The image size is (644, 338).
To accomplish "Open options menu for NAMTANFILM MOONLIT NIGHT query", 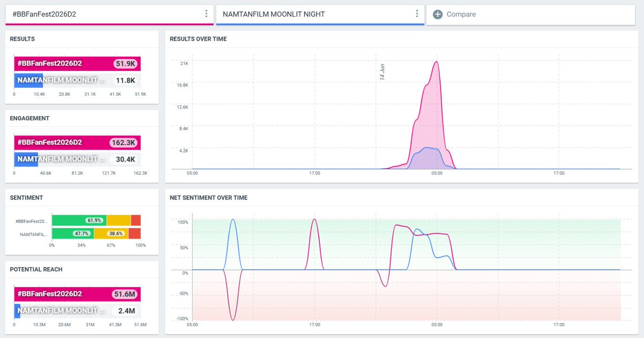I will pyautogui.click(x=417, y=14).
